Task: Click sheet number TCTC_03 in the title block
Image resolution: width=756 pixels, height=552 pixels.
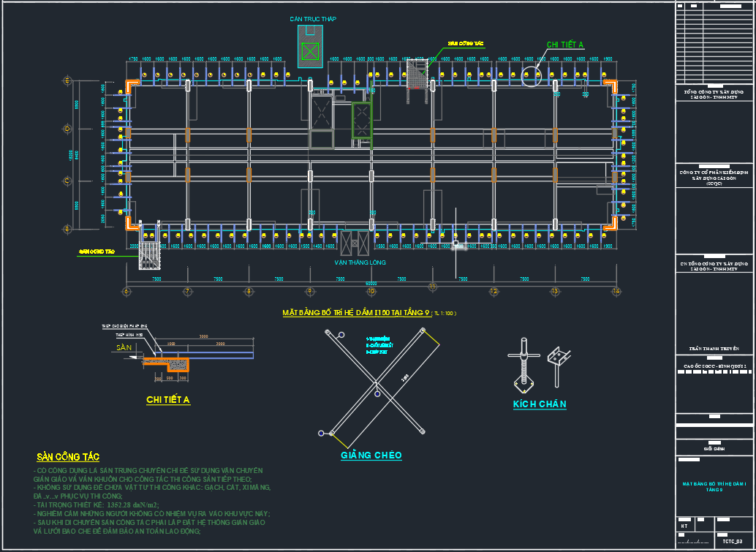Action: pos(733,542)
